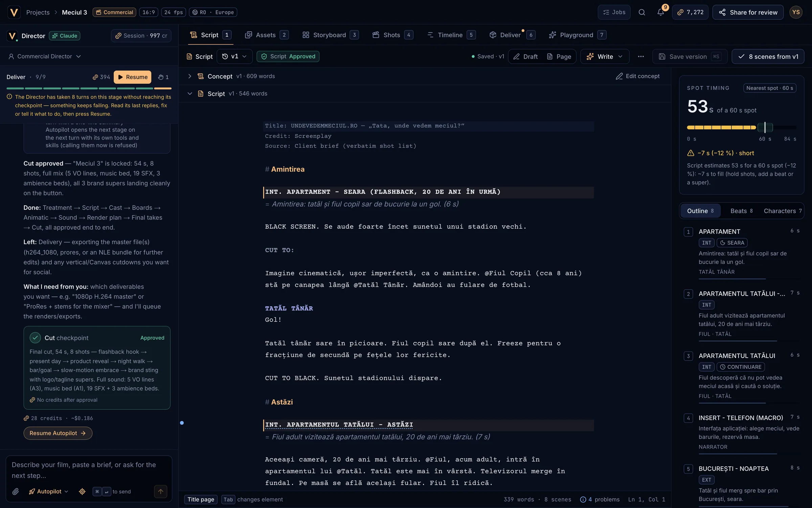The width and height of the screenshot is (812, 508).
Task: Click the V app logo in top bar
Action: [14, 12]
